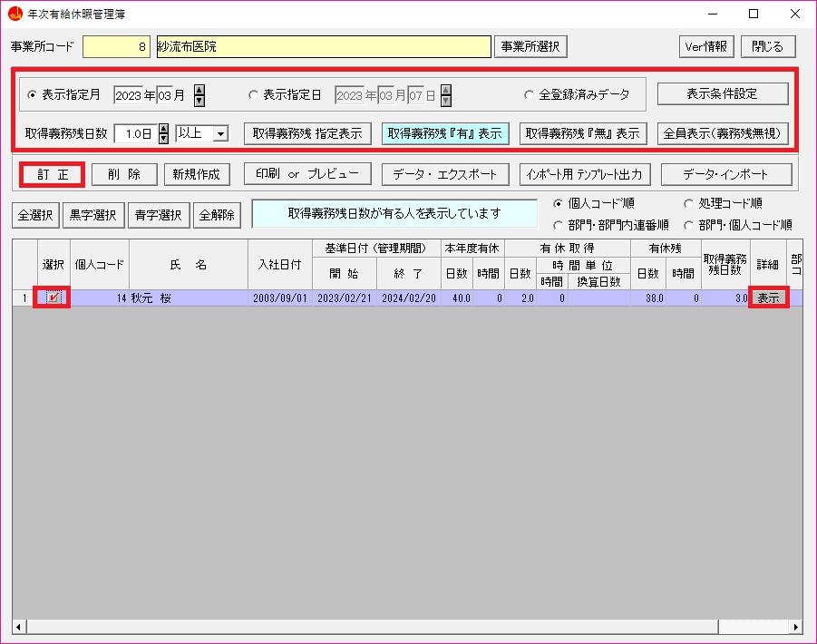This screenshot has width=817, height=644.
Task: Click the 3.0 取得義務残日数 cell
Action: (x=725, y=298)
